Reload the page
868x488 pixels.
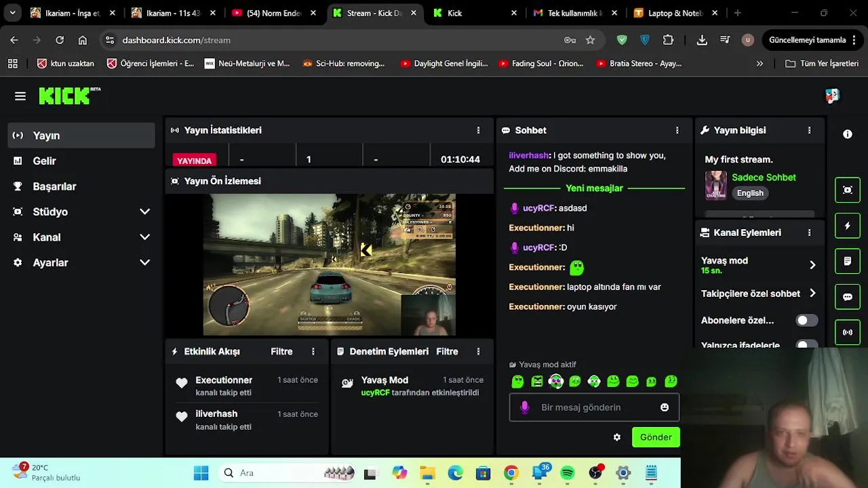point(60,40)
